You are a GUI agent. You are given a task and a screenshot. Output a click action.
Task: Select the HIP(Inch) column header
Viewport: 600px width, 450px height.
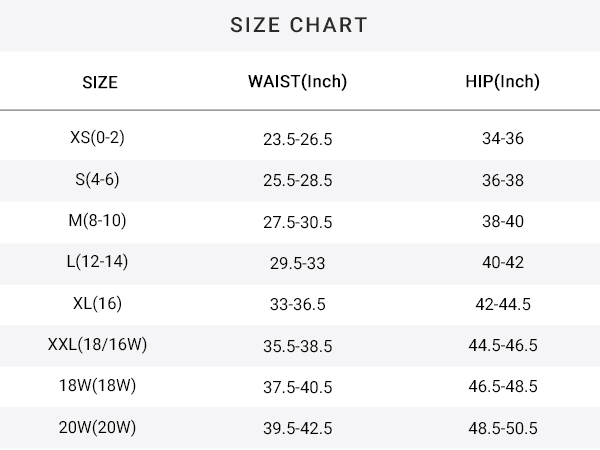(x=502, y=82)
